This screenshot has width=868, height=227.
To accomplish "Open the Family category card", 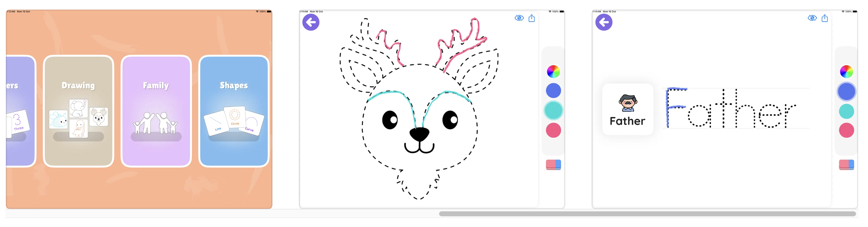I will pos(156,111).
